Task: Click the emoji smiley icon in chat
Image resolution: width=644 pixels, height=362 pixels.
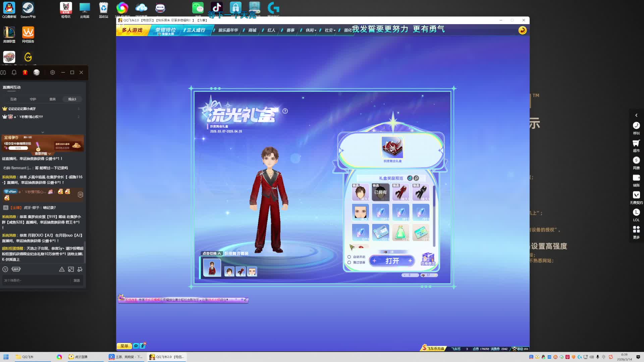Action: coord(5,269)
